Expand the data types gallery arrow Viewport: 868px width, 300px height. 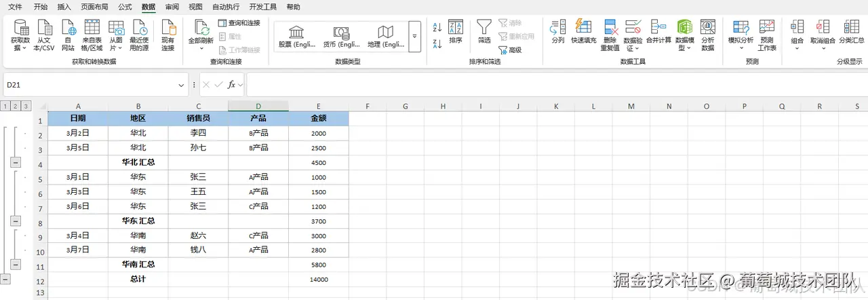414,37
